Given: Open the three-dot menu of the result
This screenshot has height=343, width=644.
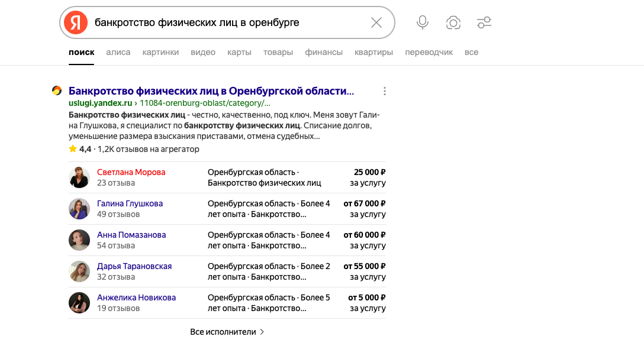Looking at the screenshot, I should (x=385, y=91).
